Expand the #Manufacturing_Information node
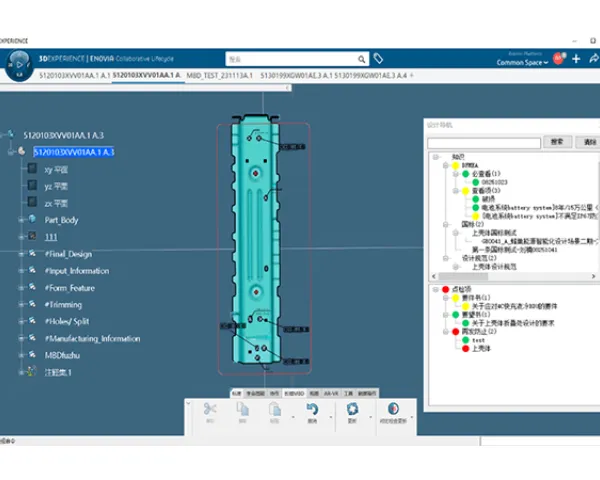 click(21, 338)
